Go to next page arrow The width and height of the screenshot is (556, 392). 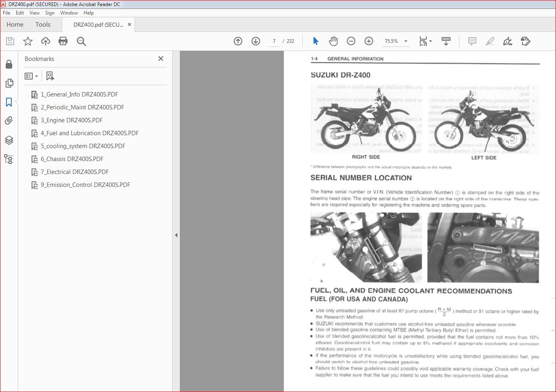click(256, 41)
